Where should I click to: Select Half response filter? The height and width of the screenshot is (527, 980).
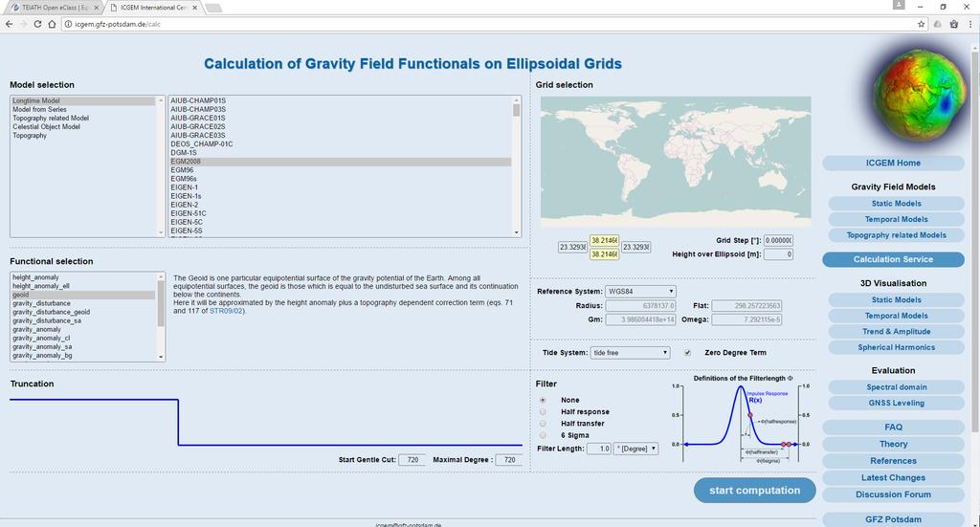[543, 411]
